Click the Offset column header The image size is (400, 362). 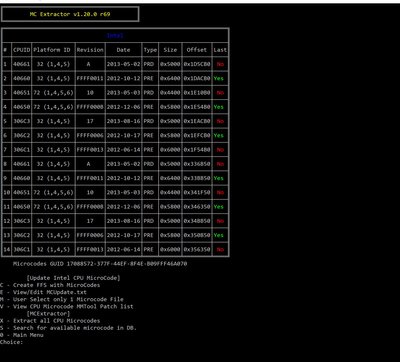[197, 50]
